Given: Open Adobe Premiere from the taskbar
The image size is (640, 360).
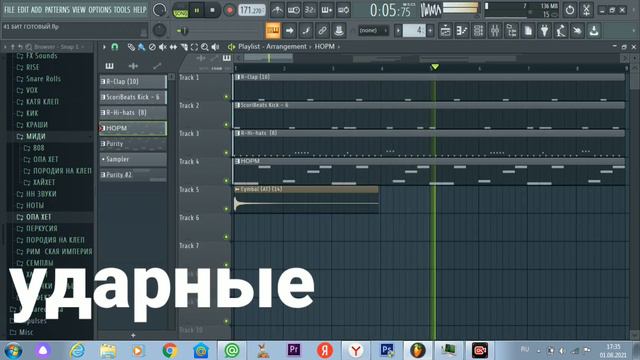Looking at the screenshot, I should click(293, 350).
